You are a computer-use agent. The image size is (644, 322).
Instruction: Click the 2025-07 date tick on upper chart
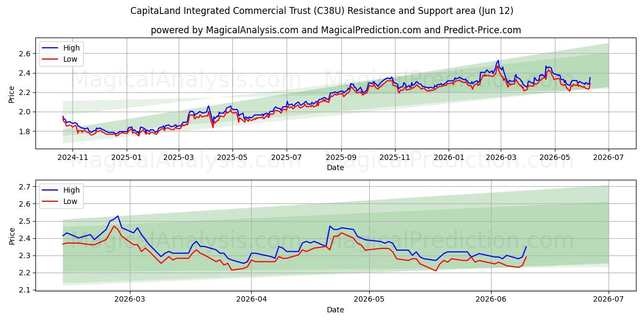pyautogui.click(x=287, y=157)
